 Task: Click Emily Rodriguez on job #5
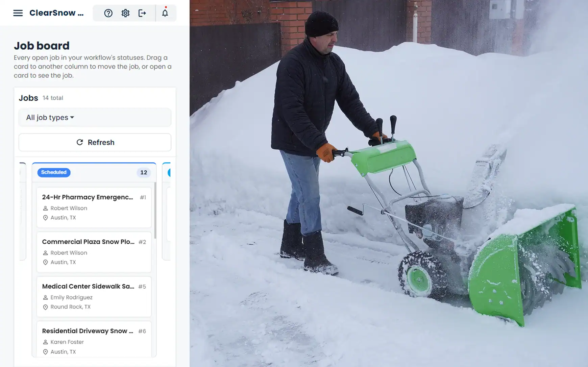(71, 297)
